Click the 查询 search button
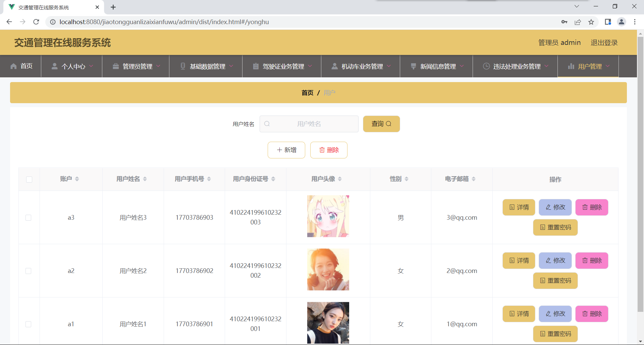 click(381, 124)
